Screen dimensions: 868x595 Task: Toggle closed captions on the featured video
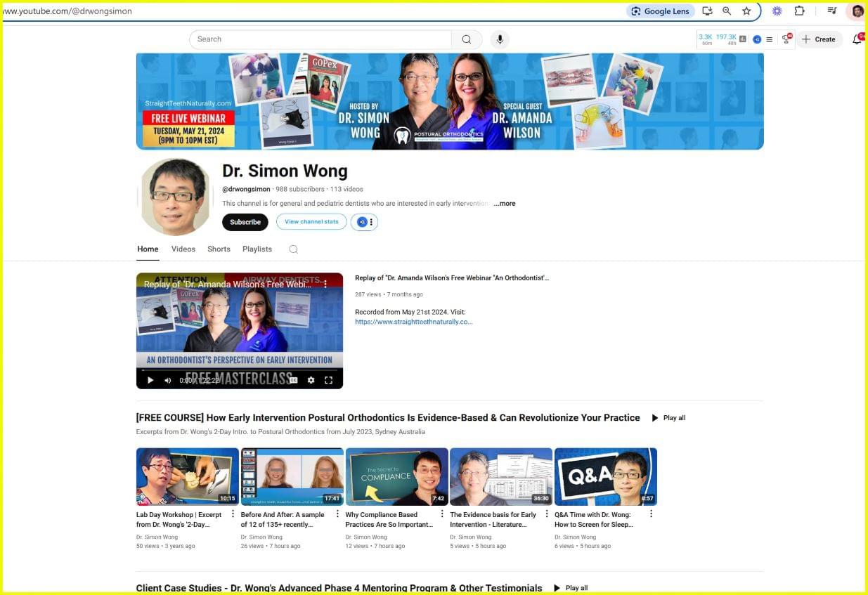(293, 380)
